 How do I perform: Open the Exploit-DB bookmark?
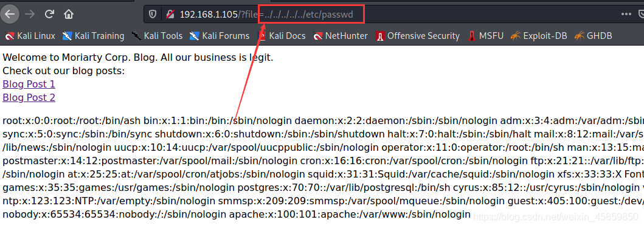tap(539, 36)
